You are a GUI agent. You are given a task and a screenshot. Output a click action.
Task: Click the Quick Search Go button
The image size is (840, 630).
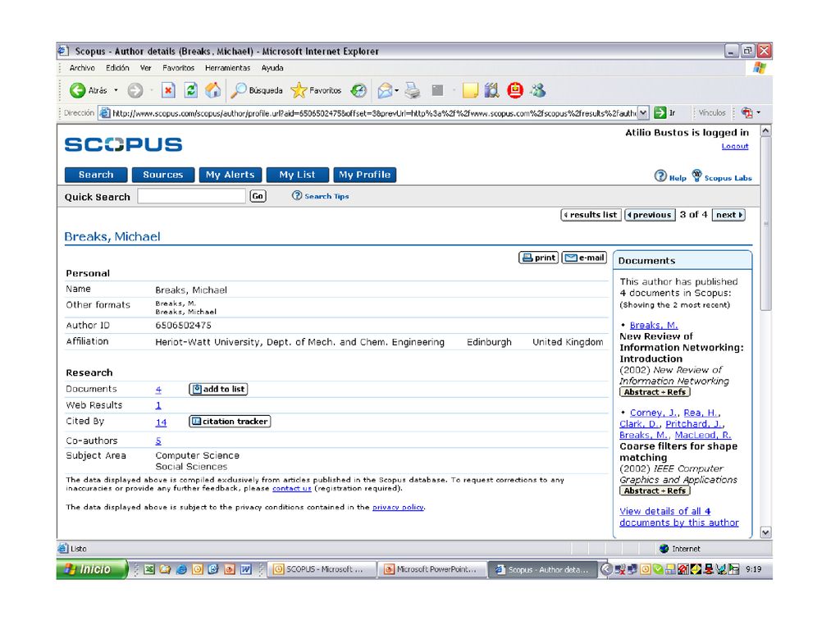(258, 196)
